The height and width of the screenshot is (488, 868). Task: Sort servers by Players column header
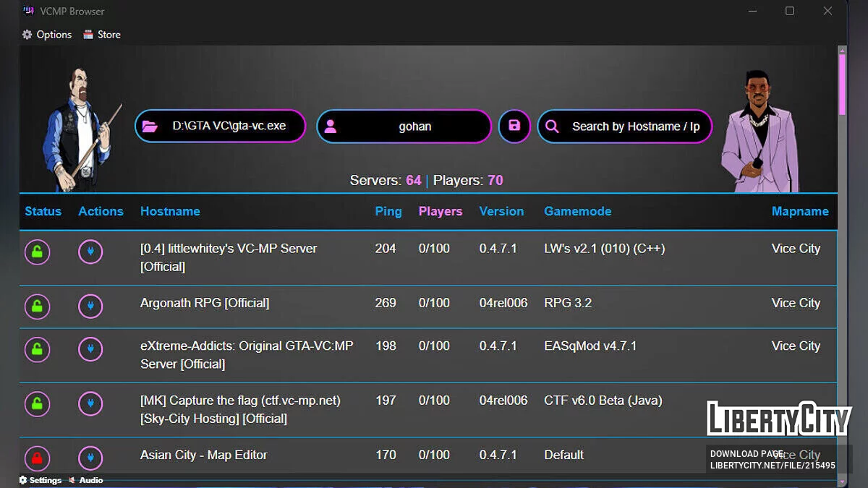440,211
